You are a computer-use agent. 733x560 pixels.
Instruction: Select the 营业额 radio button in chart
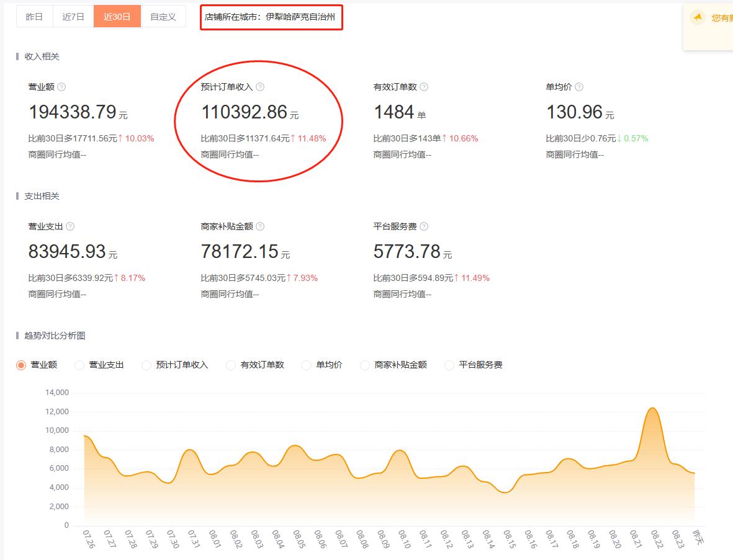click(x=21, y=365)
